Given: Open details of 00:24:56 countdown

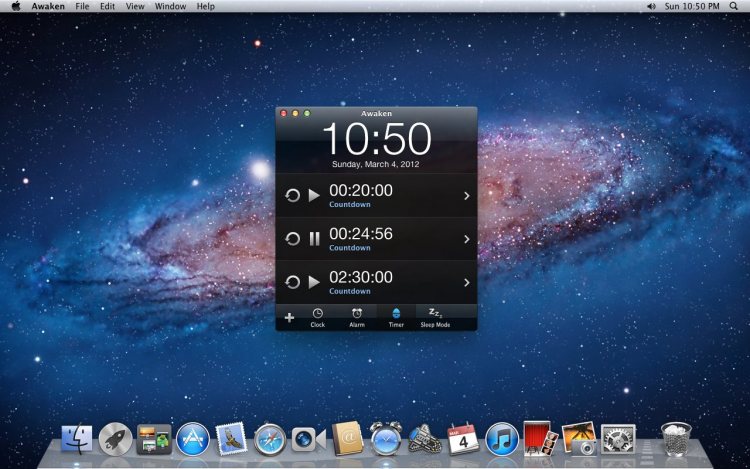Looking at the screenshot, I should (467, 239).
